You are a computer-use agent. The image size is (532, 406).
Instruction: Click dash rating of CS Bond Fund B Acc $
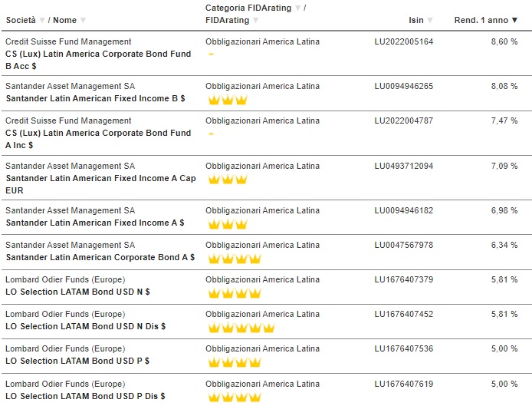[211, 54]
